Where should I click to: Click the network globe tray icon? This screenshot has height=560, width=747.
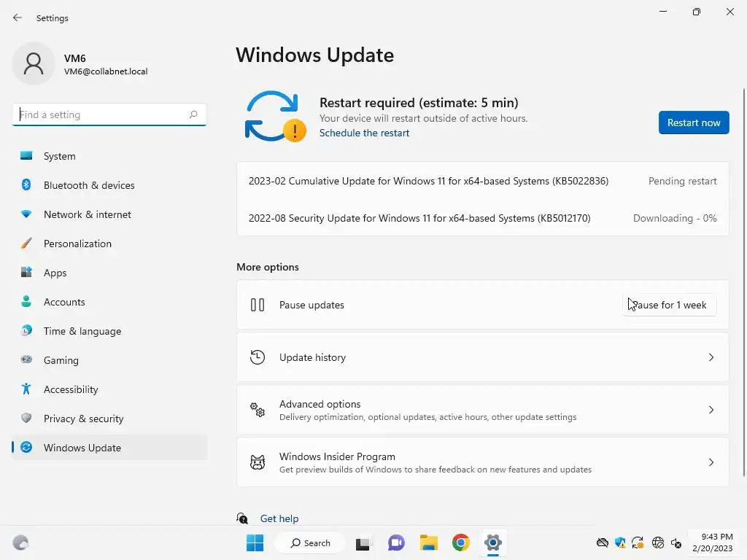coord(658,542)
